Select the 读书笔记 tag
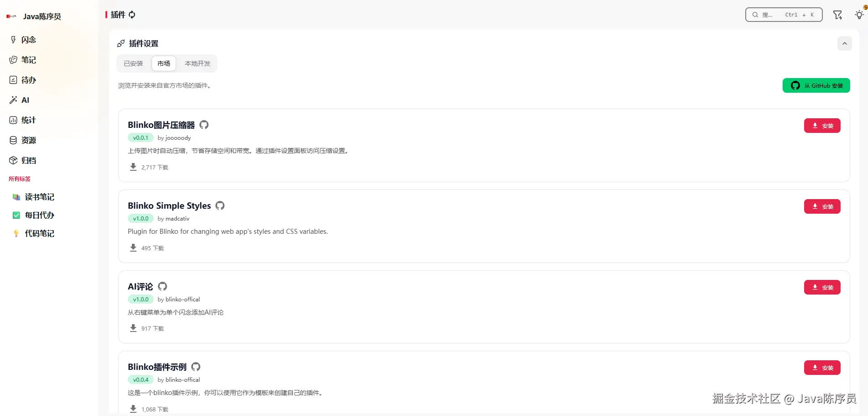 click(x=33, y=197)
